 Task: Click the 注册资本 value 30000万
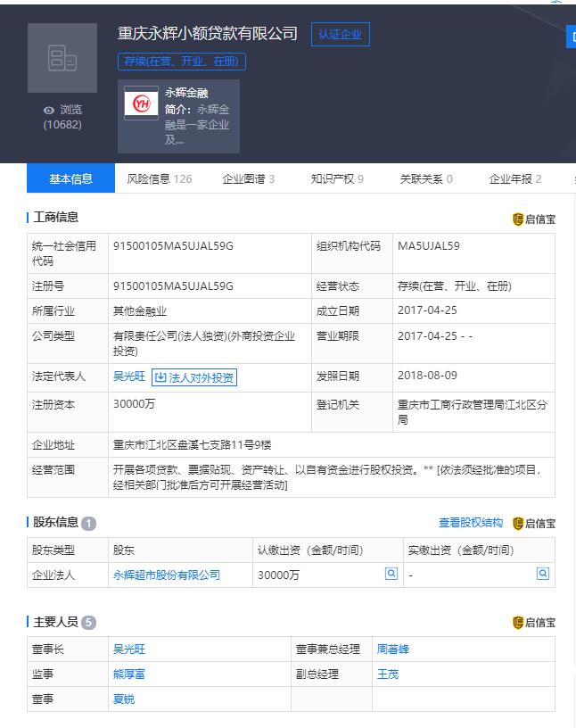[x=134, y=404]
